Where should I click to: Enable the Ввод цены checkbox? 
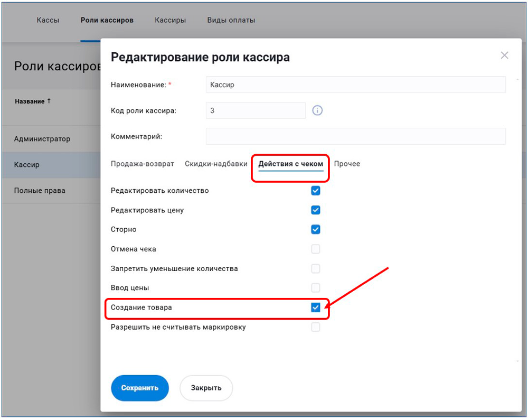(x=316, y=288)
